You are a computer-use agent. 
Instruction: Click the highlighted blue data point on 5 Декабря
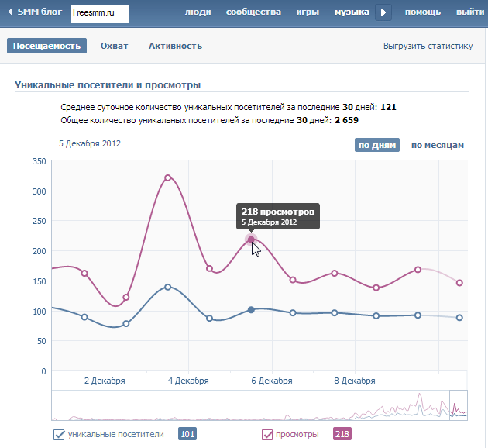pos(251,310)
